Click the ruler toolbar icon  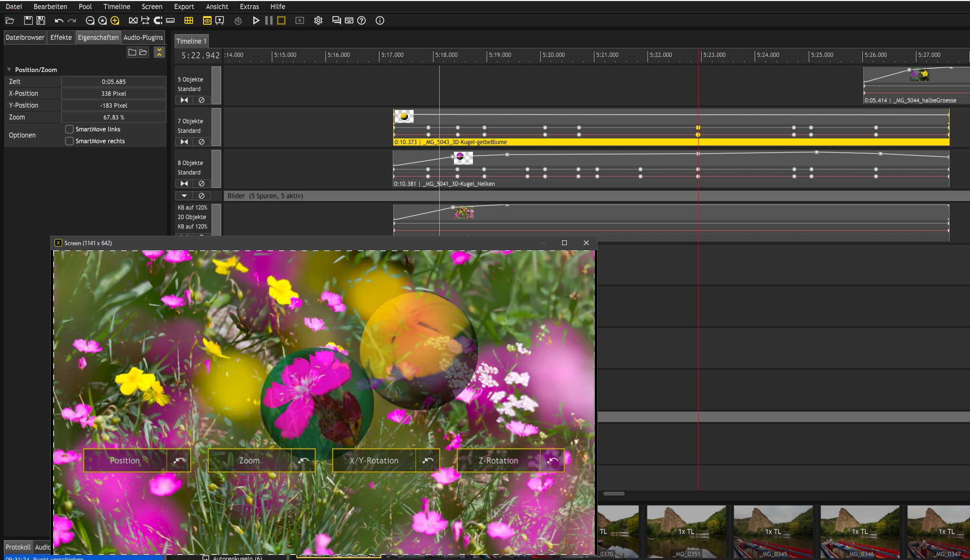tap(170, 20)
